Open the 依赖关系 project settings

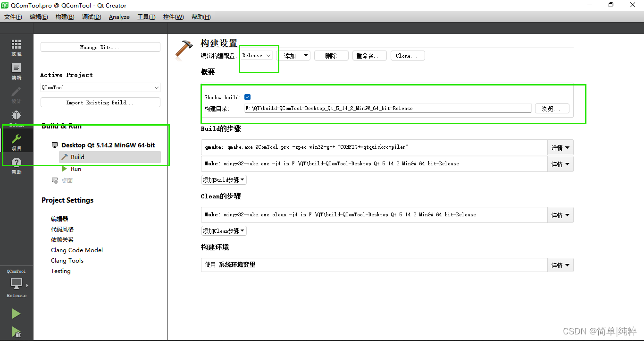tap(62, 240)
